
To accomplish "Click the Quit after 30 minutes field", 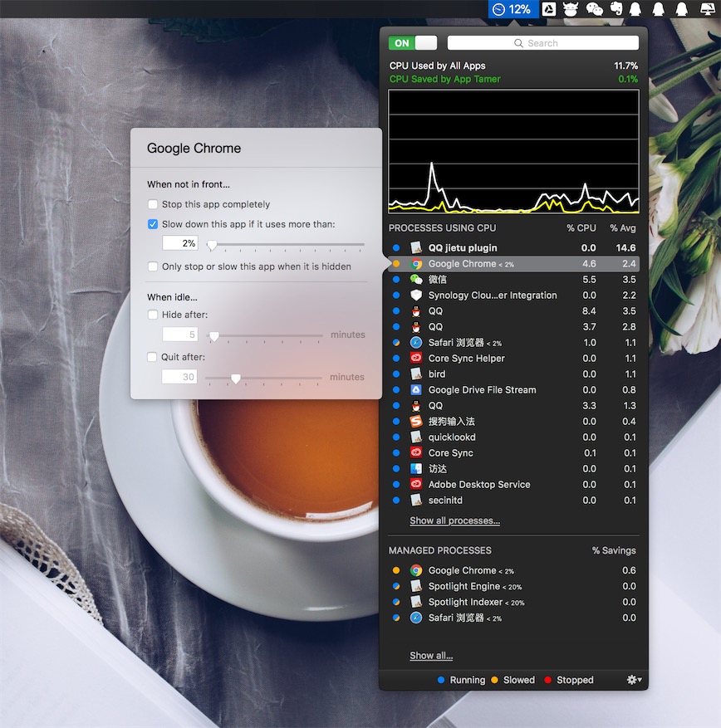I will click(179, 377).
